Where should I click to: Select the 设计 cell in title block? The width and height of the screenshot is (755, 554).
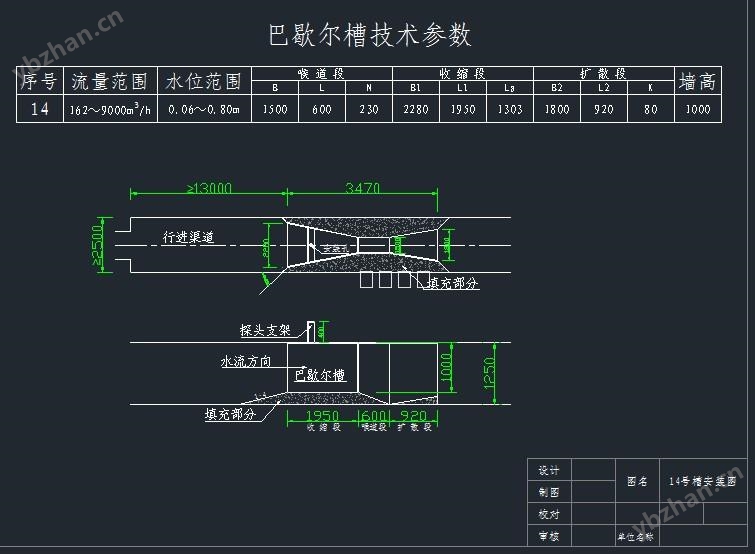(548, 470)
